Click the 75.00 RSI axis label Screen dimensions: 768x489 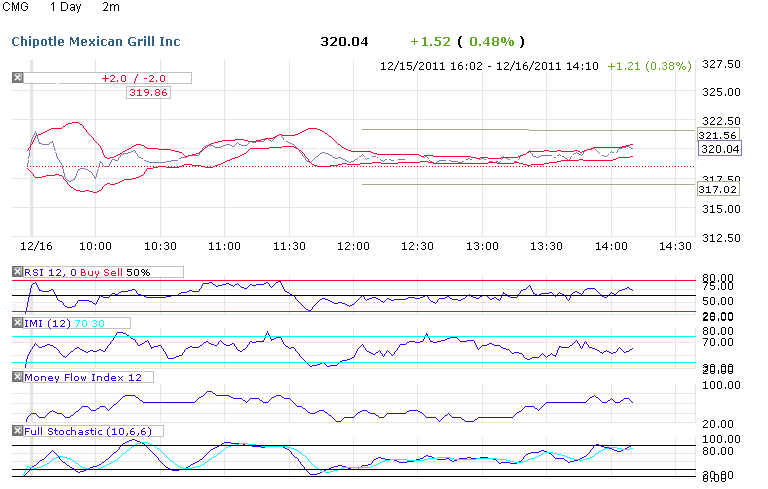coord(718,287)
